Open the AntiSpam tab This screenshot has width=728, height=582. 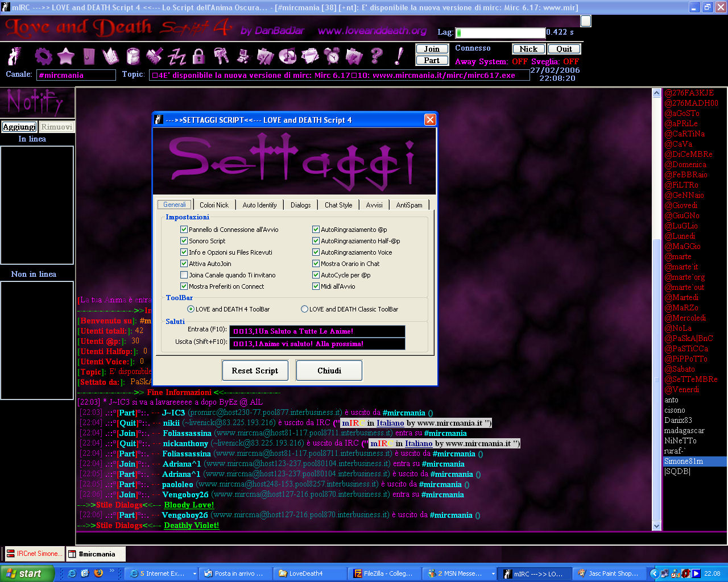click(409, 205)
